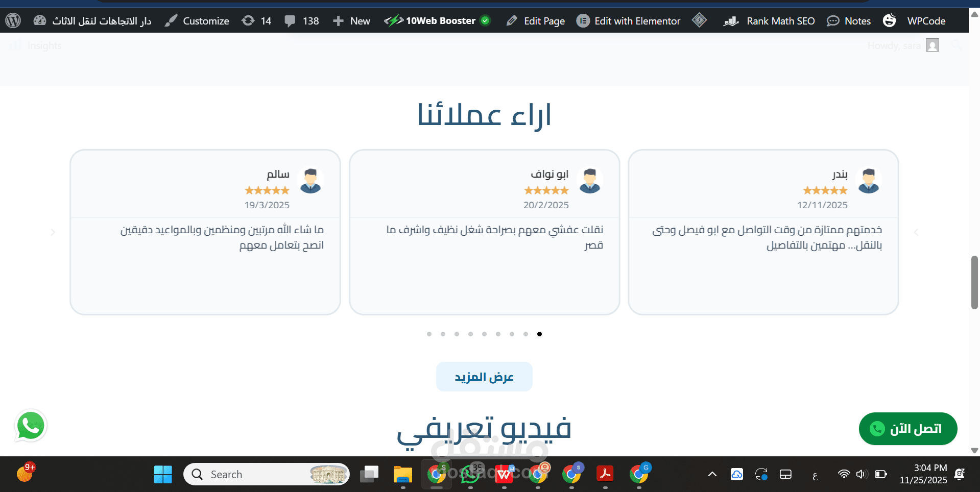
Task: Click the user avatar beside Howdy, sara
Action: 933,45
